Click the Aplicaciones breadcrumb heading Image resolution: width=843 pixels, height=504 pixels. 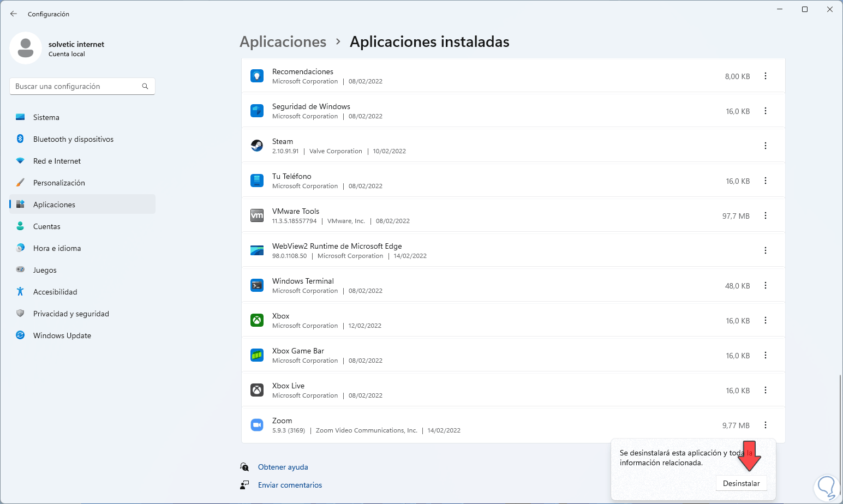283,42
